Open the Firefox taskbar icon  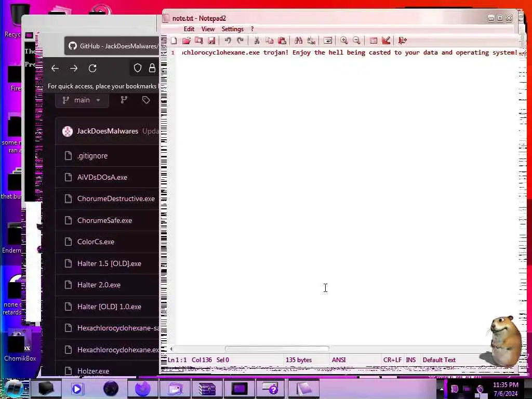pyautogui.click(x=143, y=389)
